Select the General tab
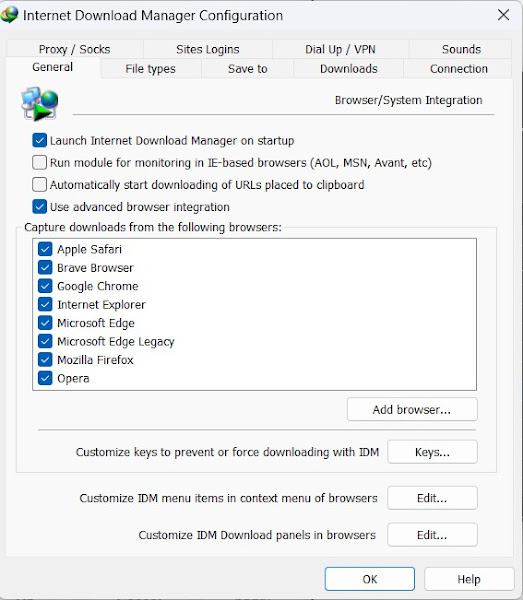 coord(53,67)
